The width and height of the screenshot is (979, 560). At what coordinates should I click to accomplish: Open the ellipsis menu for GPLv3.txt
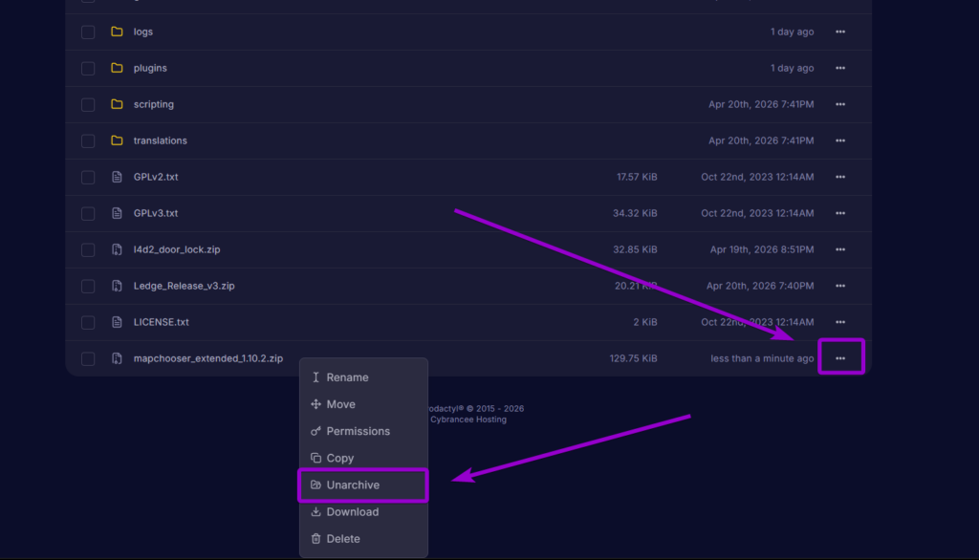[x=840, y=213]
